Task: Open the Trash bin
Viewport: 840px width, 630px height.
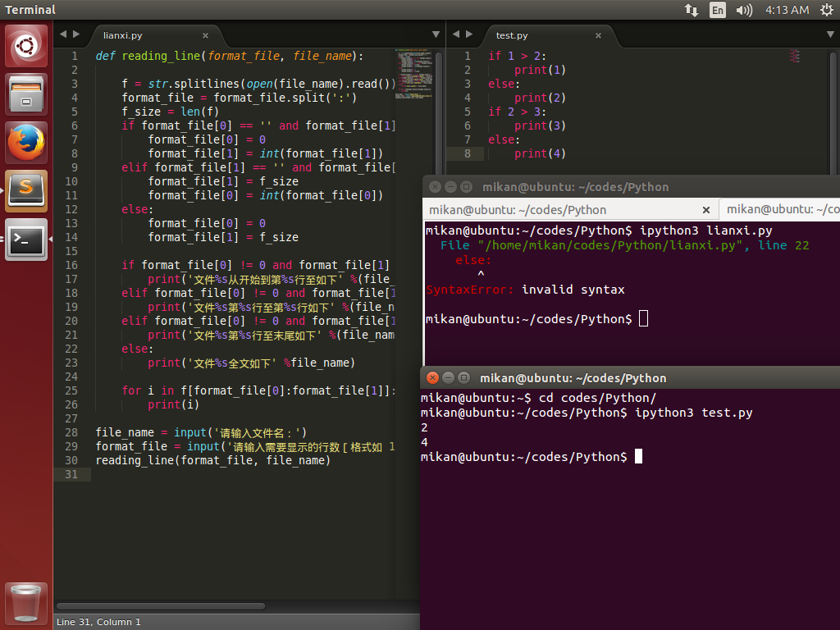Action: point(27,604)
